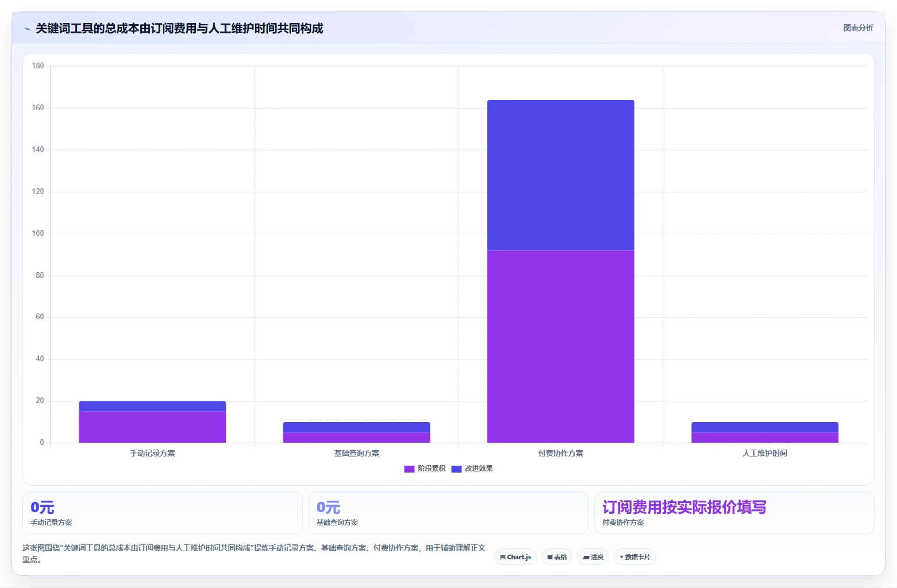Click purple segment of 付费协作方案 bar

tap(561, 346)
